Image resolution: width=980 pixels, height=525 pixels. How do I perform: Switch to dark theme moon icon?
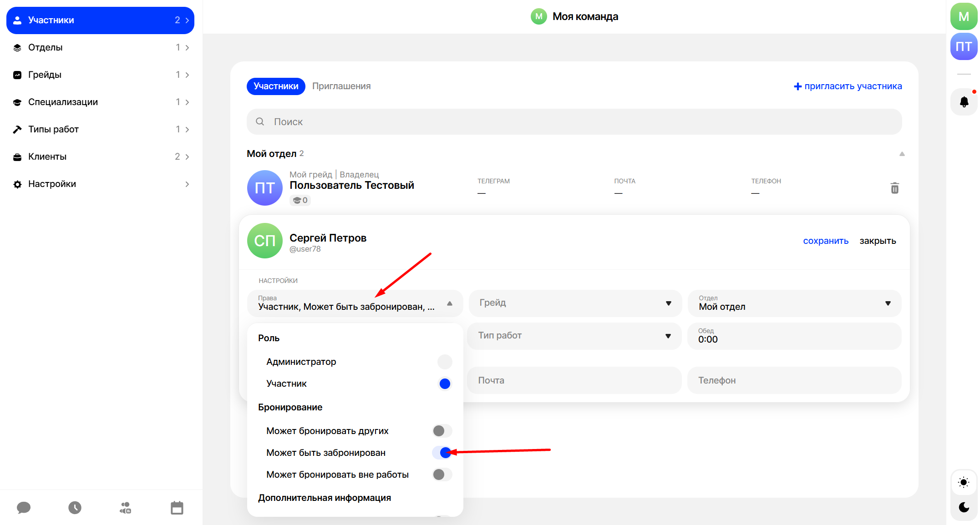point(964,507)
